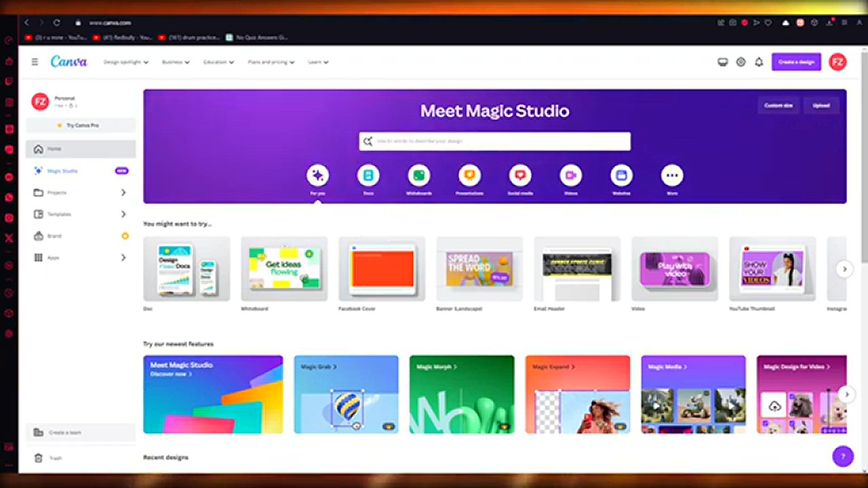This screenshot has height=488, width=868.
Task: Open the Magic Expand feature card
Action: coord(578,394)
